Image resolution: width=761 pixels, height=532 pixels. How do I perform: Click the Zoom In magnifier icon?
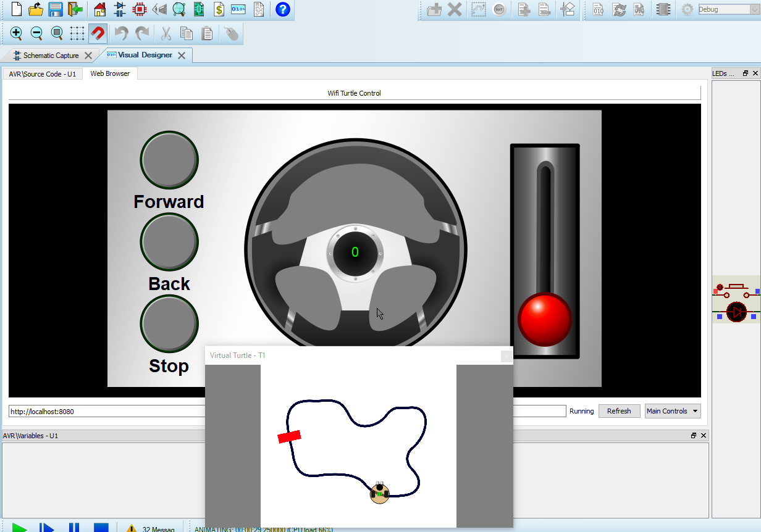17,33
